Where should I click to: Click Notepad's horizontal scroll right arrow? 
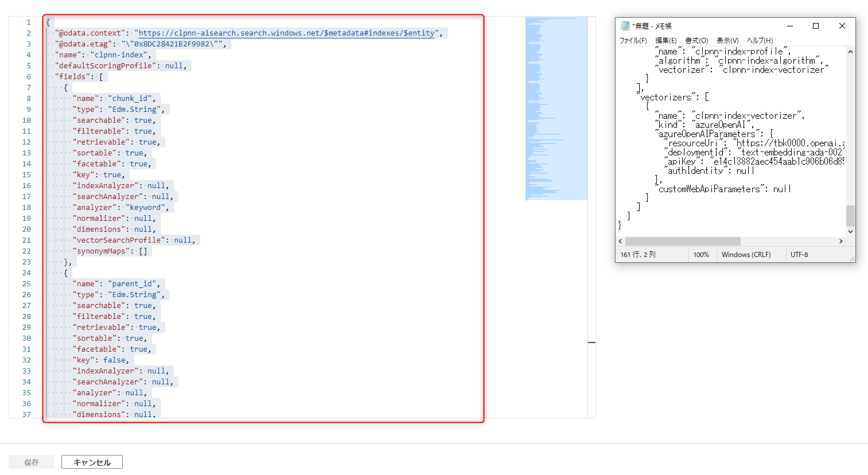click(841, 242)
